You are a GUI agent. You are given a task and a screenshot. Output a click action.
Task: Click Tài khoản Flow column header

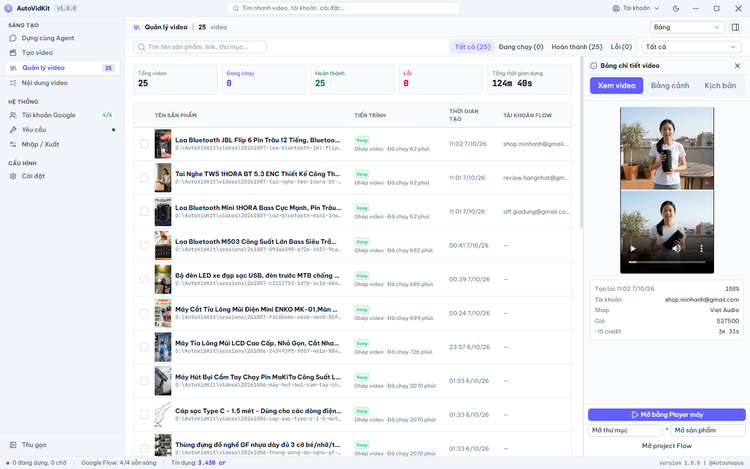point(527,115)
